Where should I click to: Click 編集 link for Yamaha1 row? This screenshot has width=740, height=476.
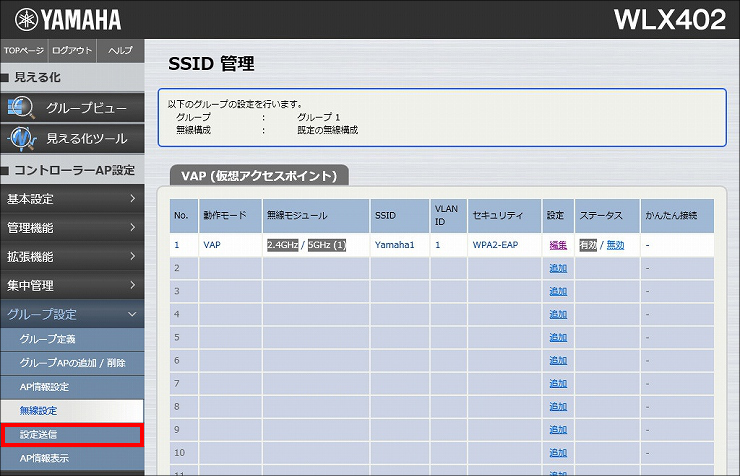coord(558,245)
